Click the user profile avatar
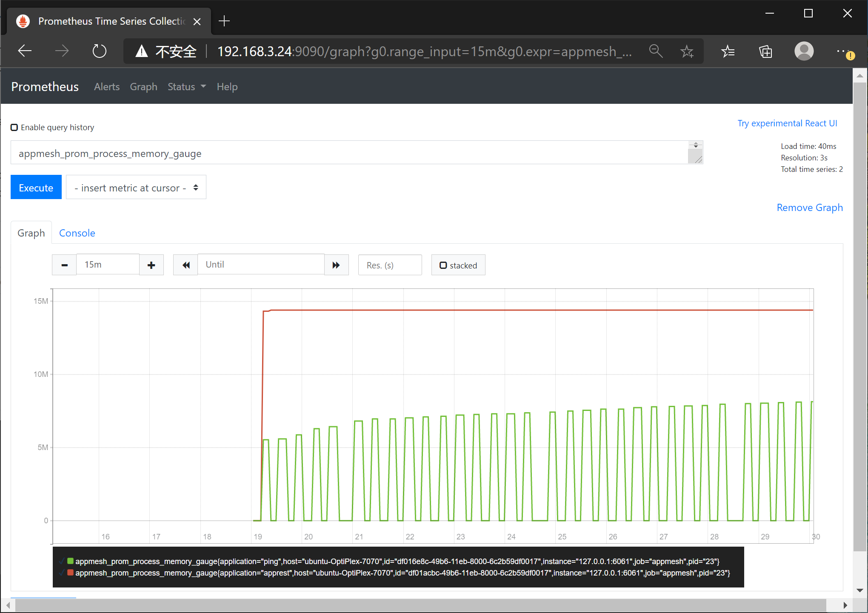The width and height of the screenshot is (868, 613). [804, 51]
